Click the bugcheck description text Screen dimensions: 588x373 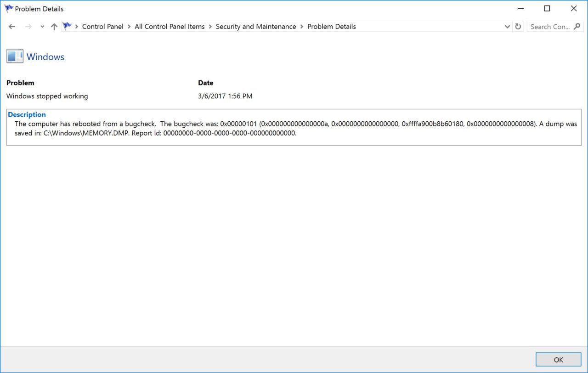click(296, 129)
